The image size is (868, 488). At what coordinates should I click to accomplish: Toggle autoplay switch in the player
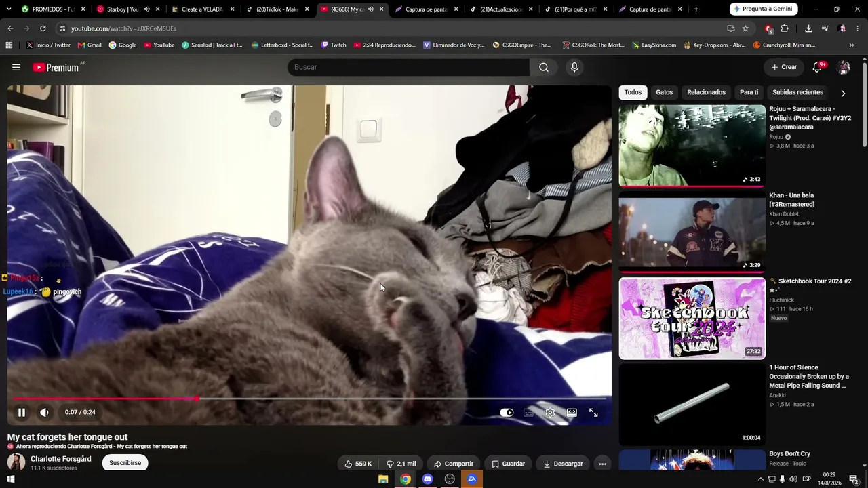[x=507, y=412]
